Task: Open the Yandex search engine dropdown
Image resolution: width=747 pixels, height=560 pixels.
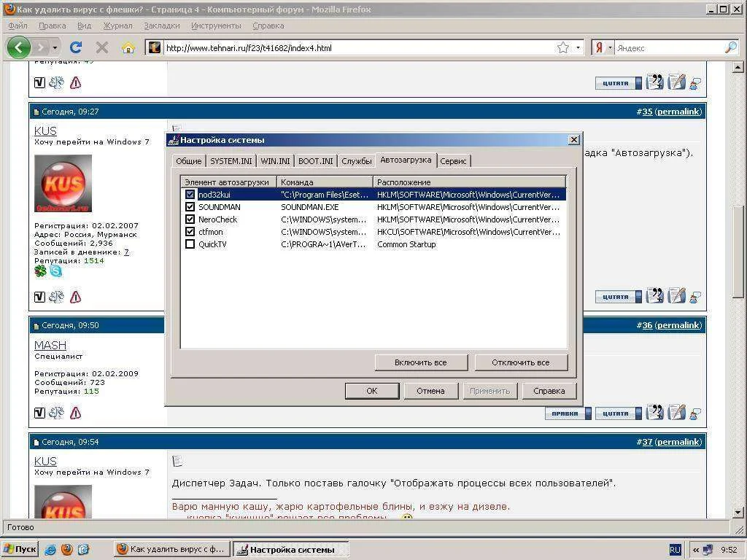Action: (x=610, y=47)
